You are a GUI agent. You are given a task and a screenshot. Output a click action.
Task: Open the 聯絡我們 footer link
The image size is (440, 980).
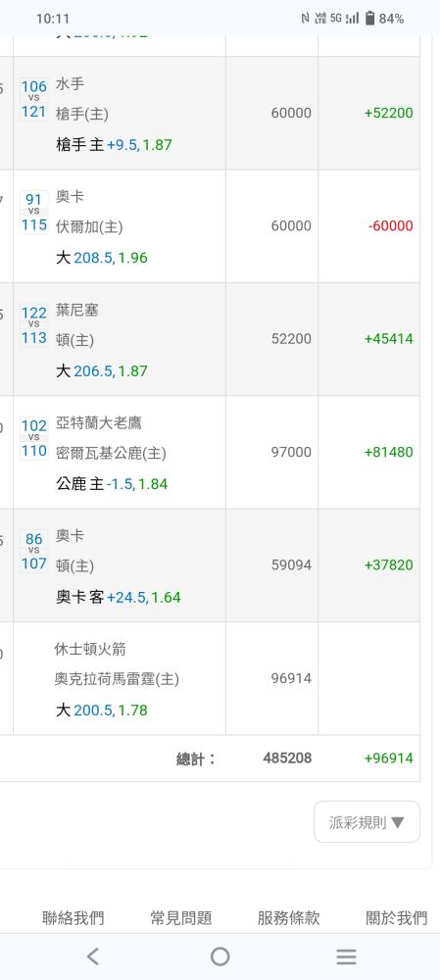[73, 917]
